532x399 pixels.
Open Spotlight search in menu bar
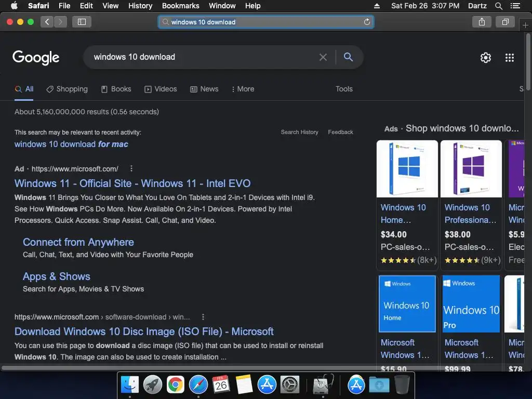tap(498, 6)
